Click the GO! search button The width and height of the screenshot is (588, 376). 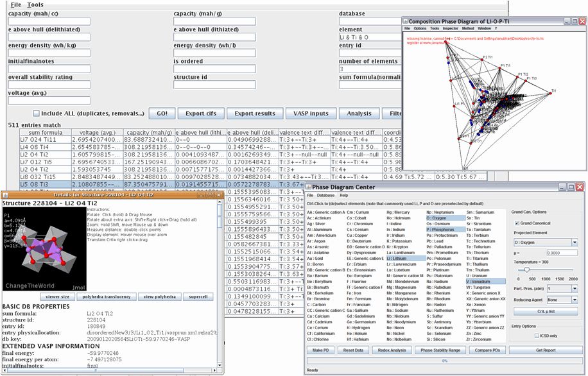point(162,113)
